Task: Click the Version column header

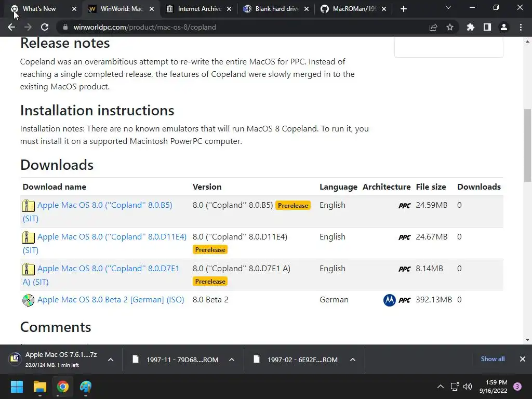Action: pyautogui.click(x=207, y=187)
